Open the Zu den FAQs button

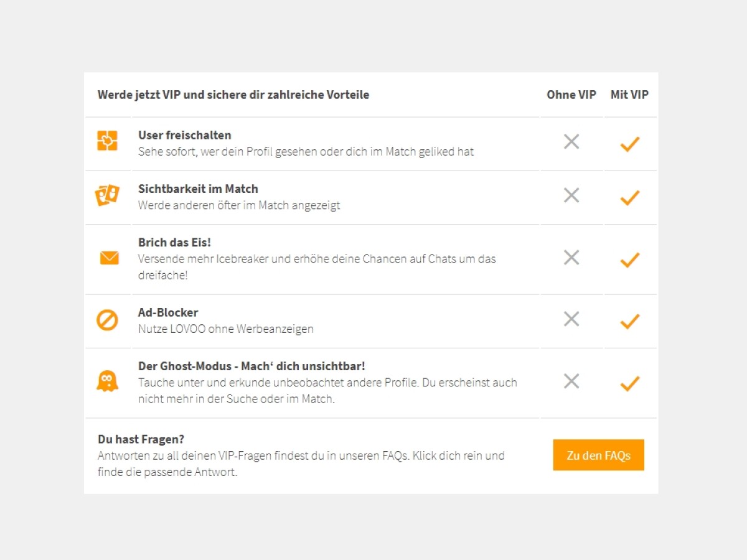click(x=598, y=455)
